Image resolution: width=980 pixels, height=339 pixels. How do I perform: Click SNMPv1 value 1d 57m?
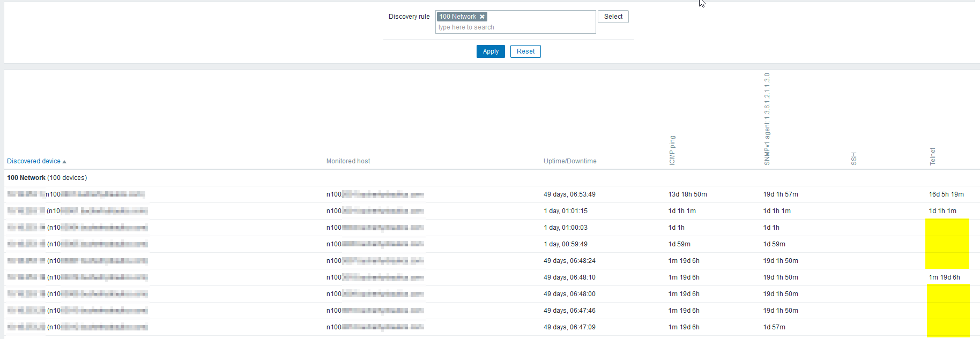(774, 327)
